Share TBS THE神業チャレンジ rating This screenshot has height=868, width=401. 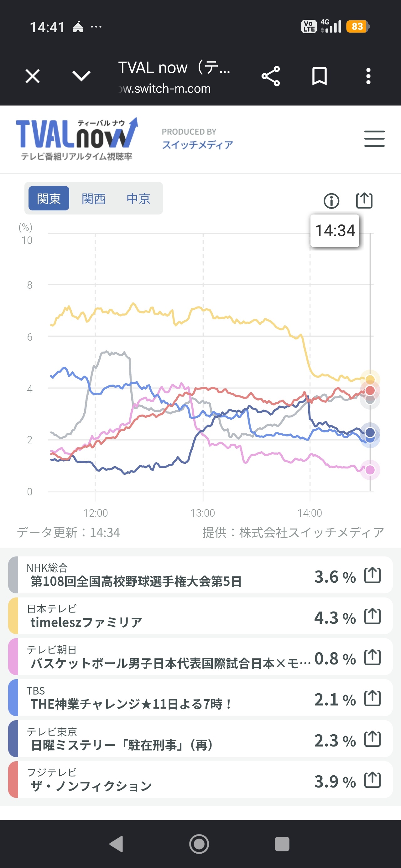click(x=372, y=698)
